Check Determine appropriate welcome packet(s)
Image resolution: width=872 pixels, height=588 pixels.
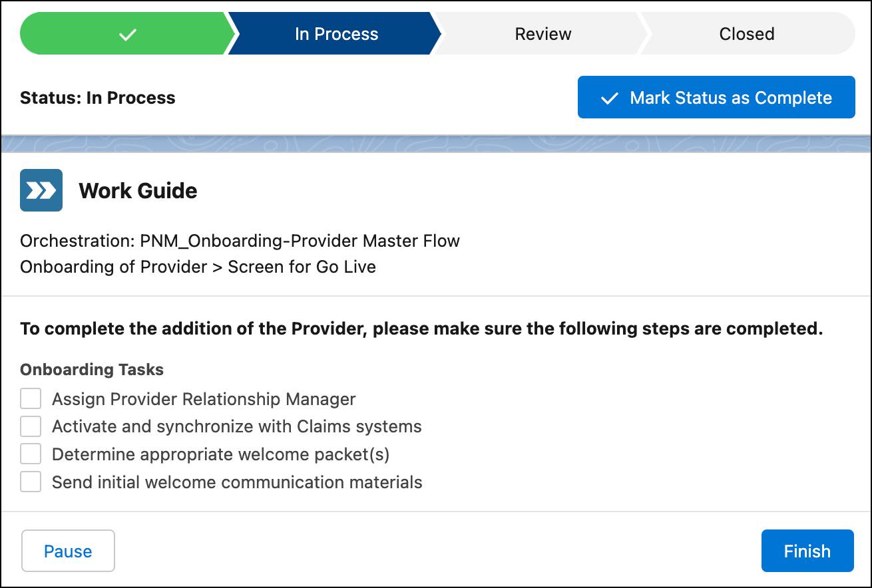[31, 454]
